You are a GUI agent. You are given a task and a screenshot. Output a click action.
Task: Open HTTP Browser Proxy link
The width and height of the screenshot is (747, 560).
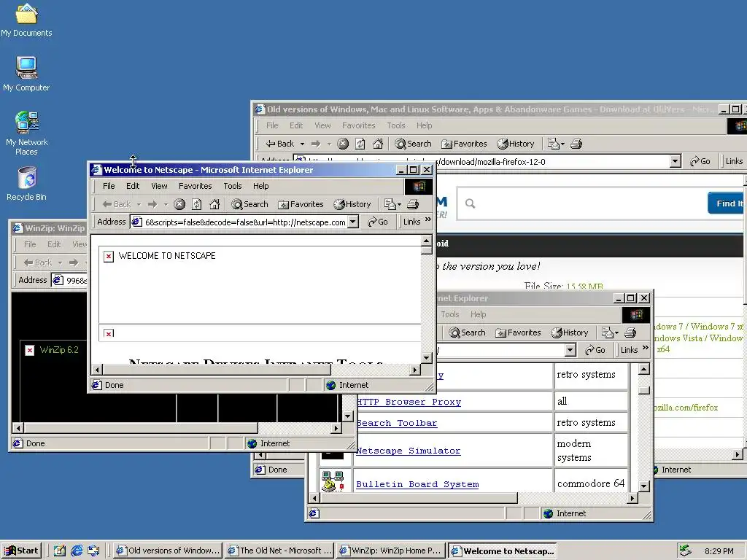409,402
